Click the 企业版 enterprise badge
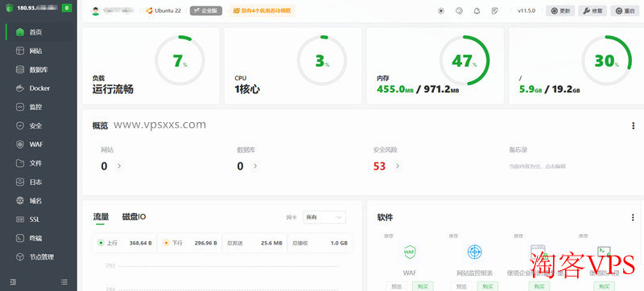Screen dimensions: 644x291 [x=206, y=11]
